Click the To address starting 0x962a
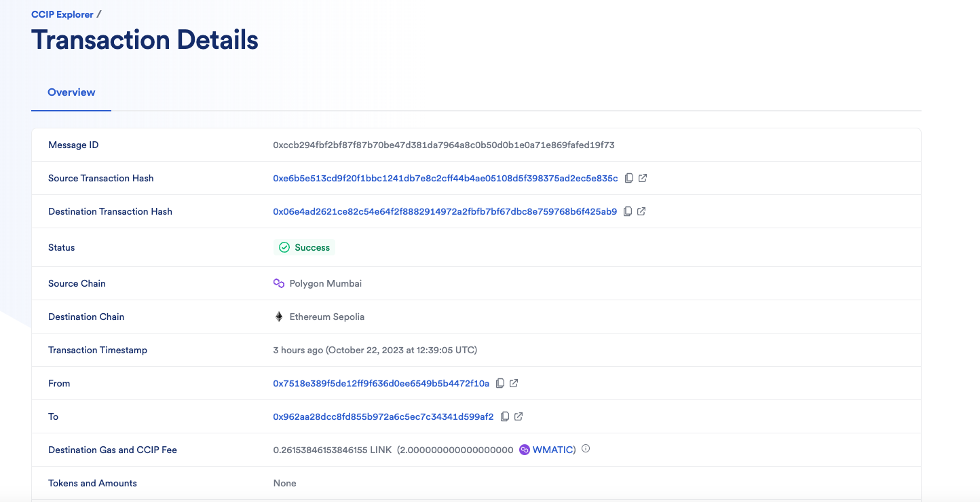The image size is (980, 502). click(383, 416)
